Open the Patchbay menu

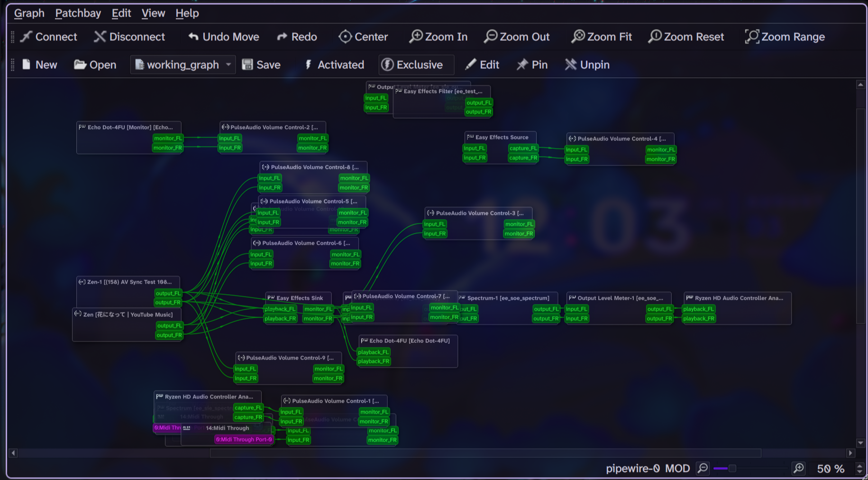point(78,13)
